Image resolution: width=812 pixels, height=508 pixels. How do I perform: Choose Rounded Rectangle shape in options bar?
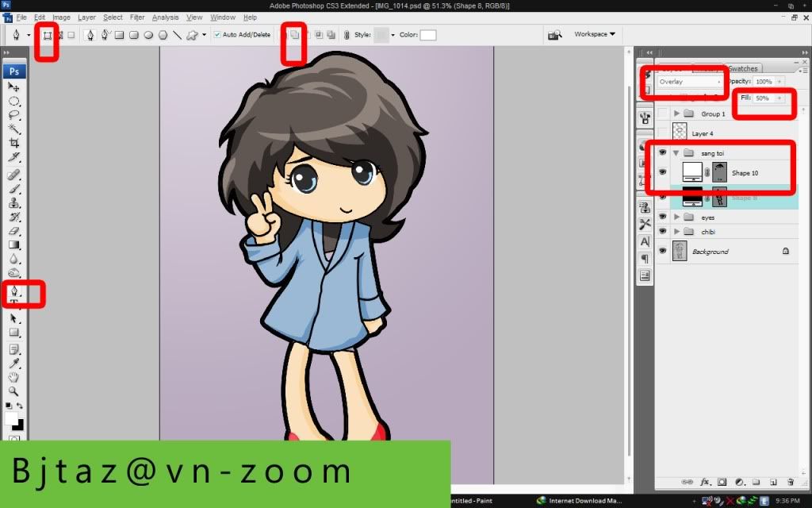[x=133, y=35]
